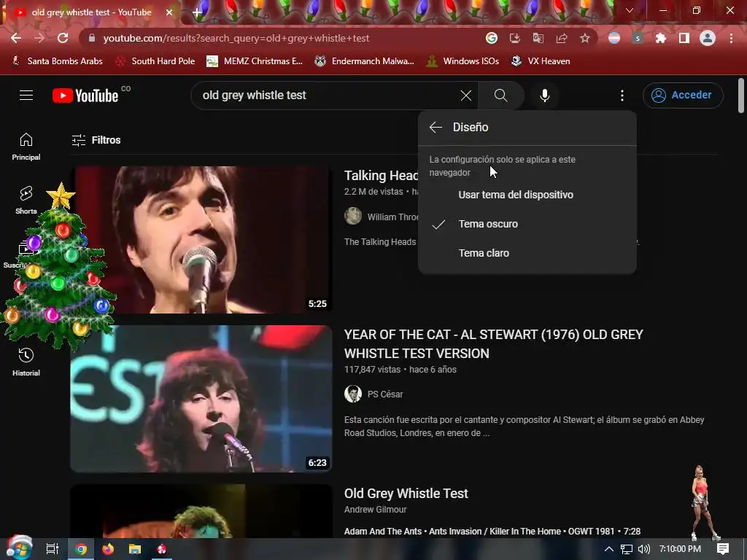Open a new browser tab

197,12
